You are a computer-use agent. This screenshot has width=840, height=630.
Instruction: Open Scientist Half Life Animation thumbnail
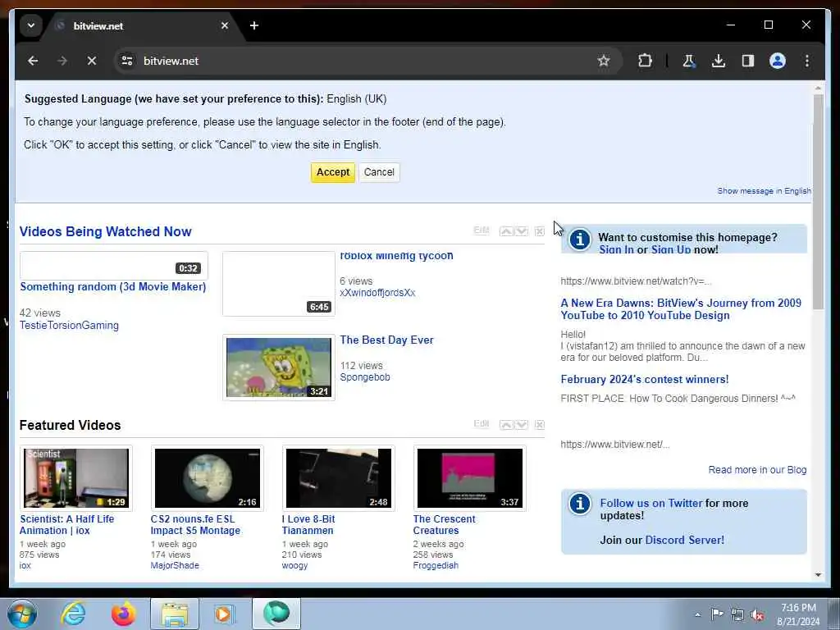pos(76,478)
